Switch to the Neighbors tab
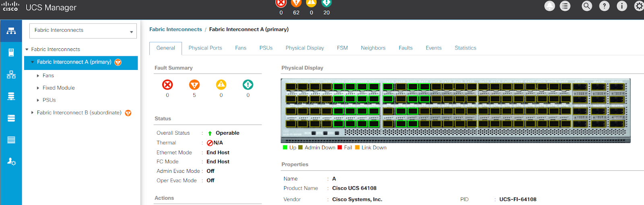 373,48
